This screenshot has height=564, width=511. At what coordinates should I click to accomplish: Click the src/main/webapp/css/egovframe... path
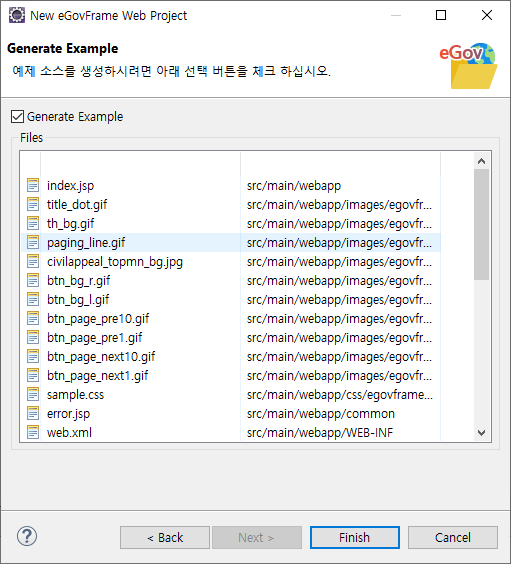tap(340, 395)
